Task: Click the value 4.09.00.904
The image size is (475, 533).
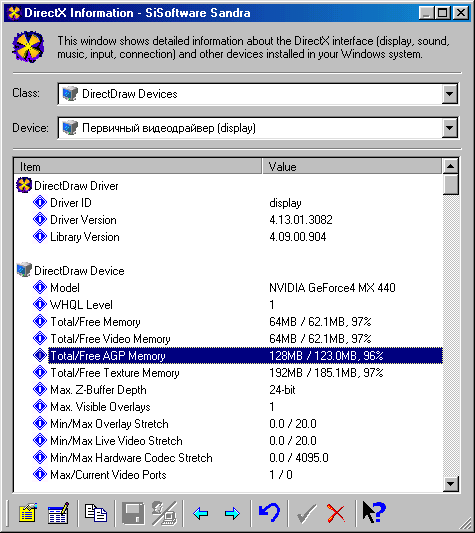Action: click(298, 237)
